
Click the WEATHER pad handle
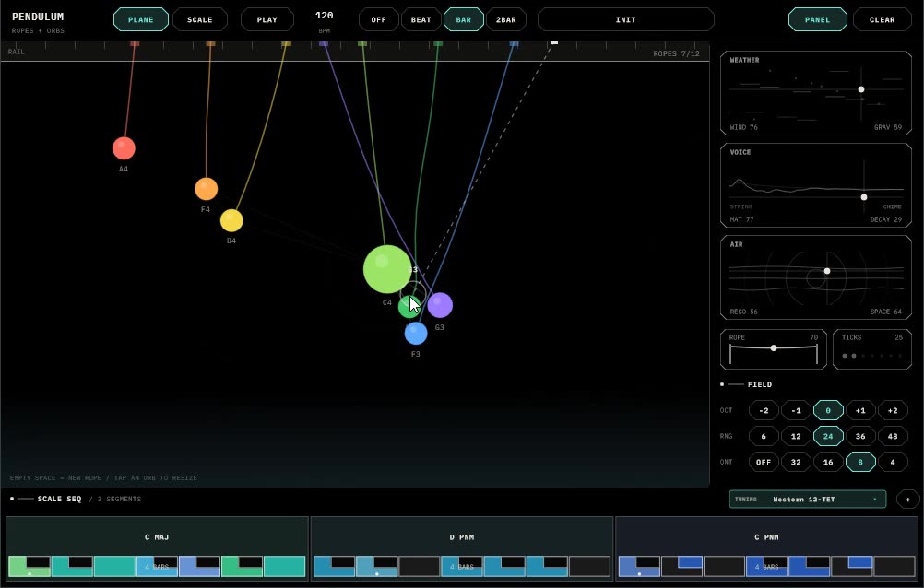pyautogui.click(x=861, y=89)
